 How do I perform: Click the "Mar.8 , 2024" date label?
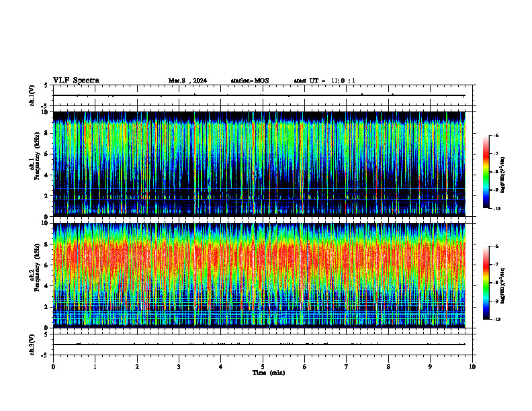tap(187, 81)
